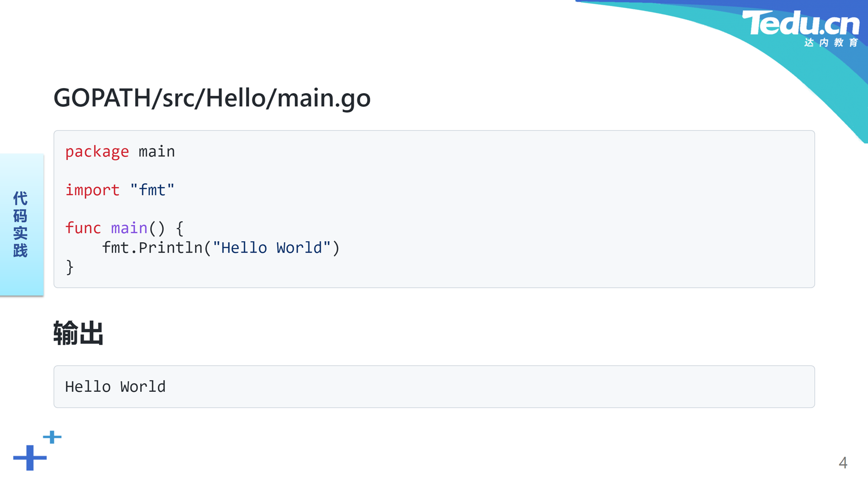The height and width of the screenshot is (488, 868).
Task: Click the 输出 heading
Action: click(78, 333)
